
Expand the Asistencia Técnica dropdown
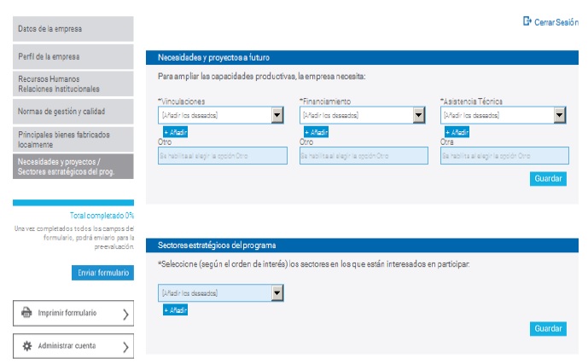tap(559, 115)
